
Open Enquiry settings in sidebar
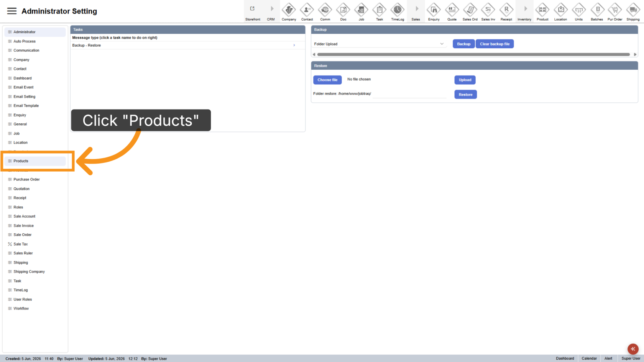(x=35, y=115)
